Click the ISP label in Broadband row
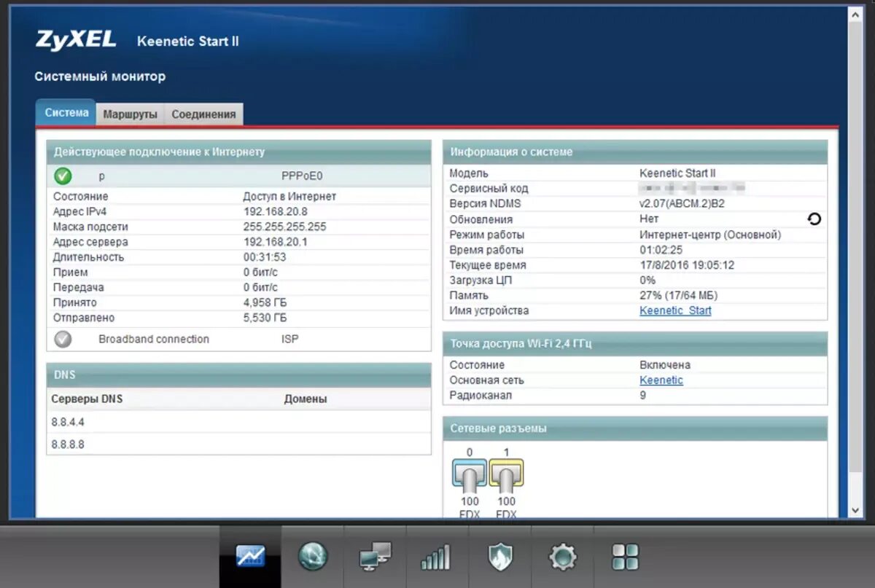This screenshot has height=588, width=875. (290, 339)
